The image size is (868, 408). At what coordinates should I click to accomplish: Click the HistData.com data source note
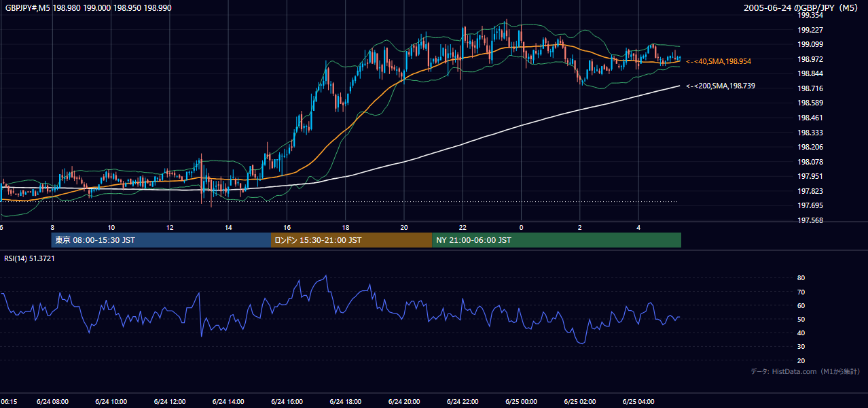pos(806,371)
